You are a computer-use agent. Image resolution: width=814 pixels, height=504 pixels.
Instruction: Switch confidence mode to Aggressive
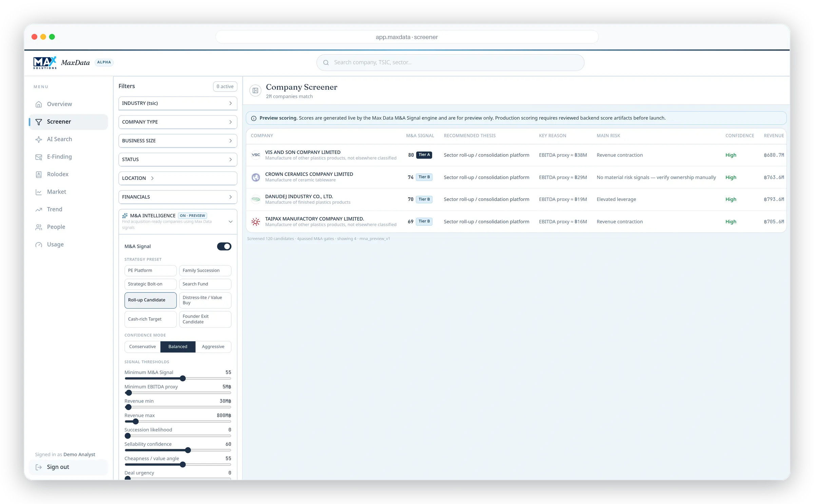point(213,347)
